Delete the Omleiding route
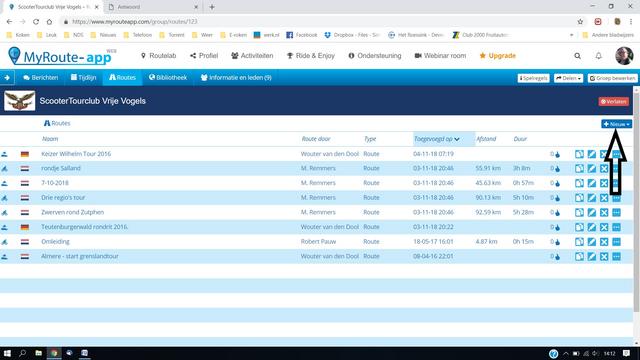The image size is (640, 360). (604, 242)
